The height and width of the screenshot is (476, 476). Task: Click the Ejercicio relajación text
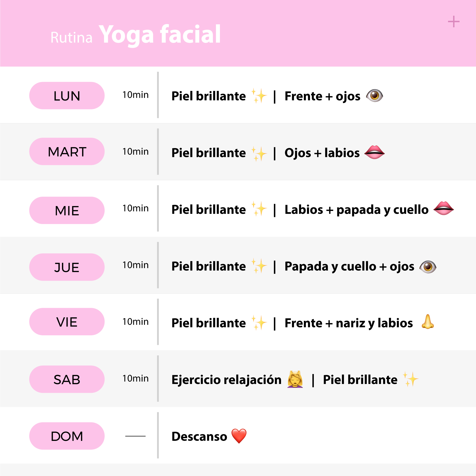(226, 380)
